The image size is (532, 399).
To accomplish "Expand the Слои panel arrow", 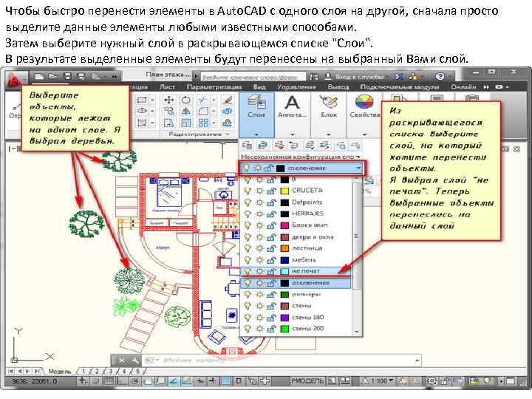I will click(256, 134).
